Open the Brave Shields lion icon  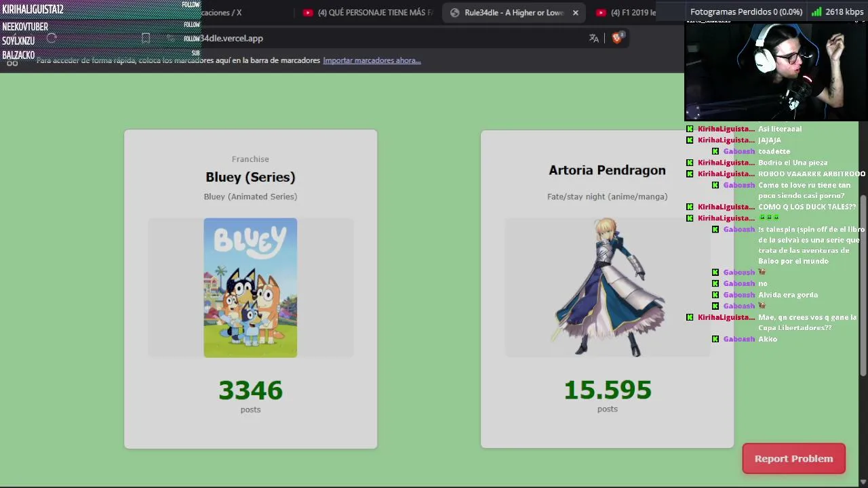(617, 38)
